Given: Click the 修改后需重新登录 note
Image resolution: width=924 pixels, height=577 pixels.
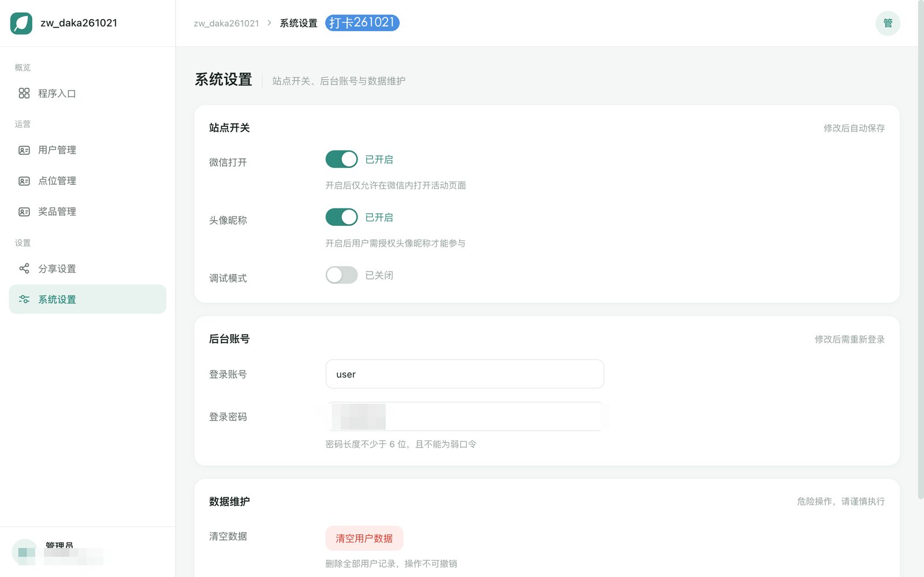Looking at the screenshot, I should 850,340.
